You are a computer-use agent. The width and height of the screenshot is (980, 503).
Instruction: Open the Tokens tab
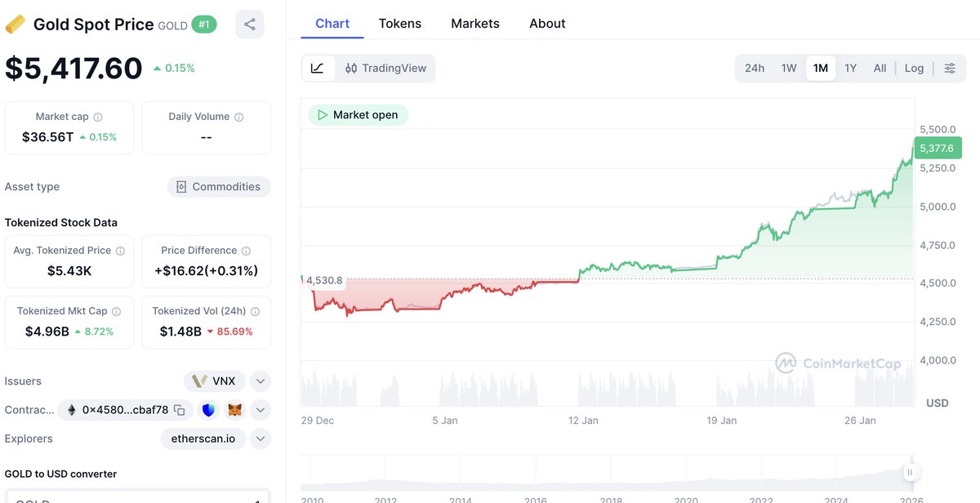[400, 24]
